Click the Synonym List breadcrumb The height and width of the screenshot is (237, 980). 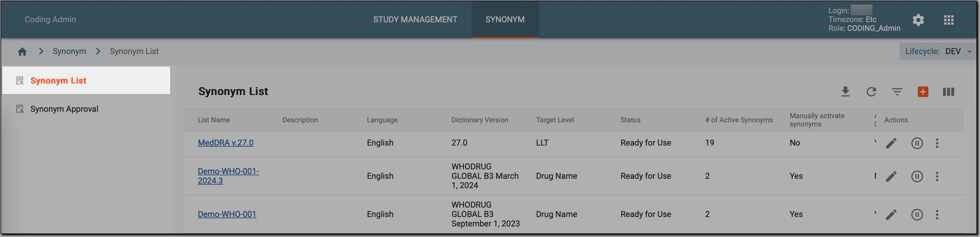[x=134, y=51]
